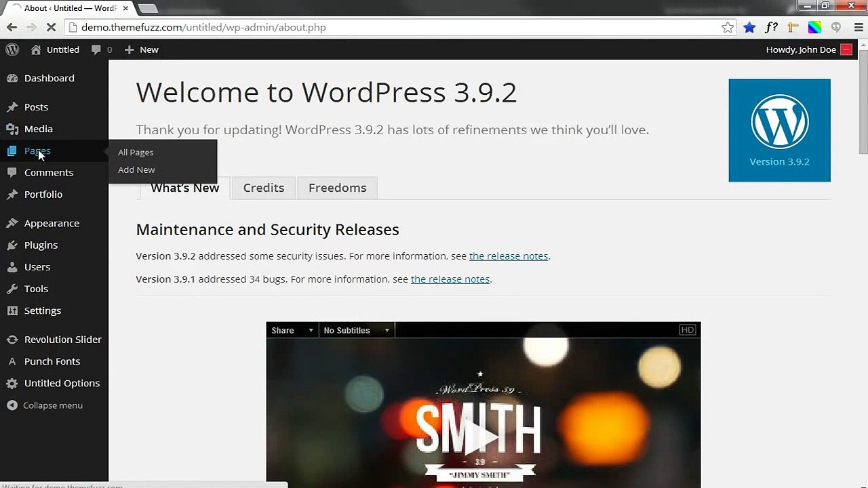This screenshot has width=868, height=488.
Task: Open the Share dropdown on the video
Action: (292, 330)
